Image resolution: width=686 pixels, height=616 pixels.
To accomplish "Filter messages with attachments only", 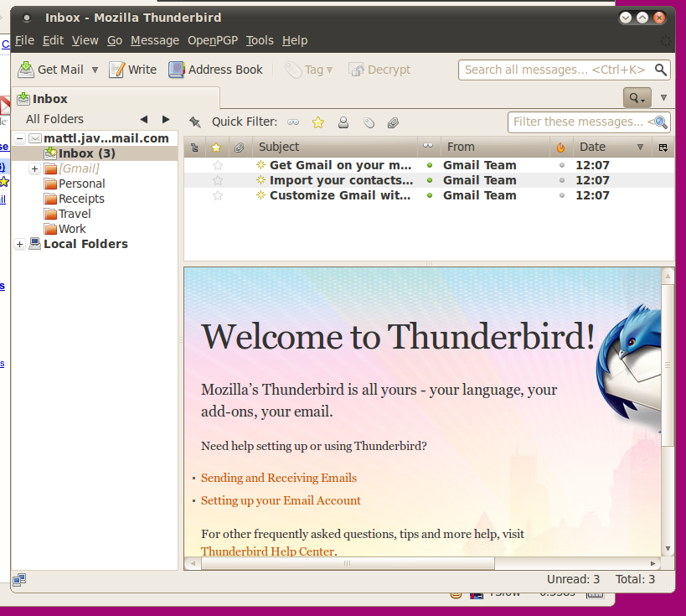I will click(x=394, y=122).
